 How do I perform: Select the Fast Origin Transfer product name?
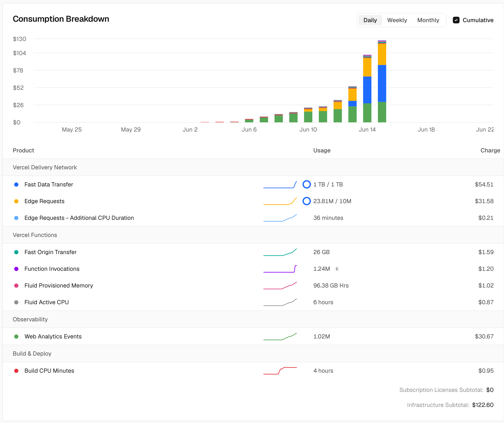pyautogui.click(x=50, y=252)
